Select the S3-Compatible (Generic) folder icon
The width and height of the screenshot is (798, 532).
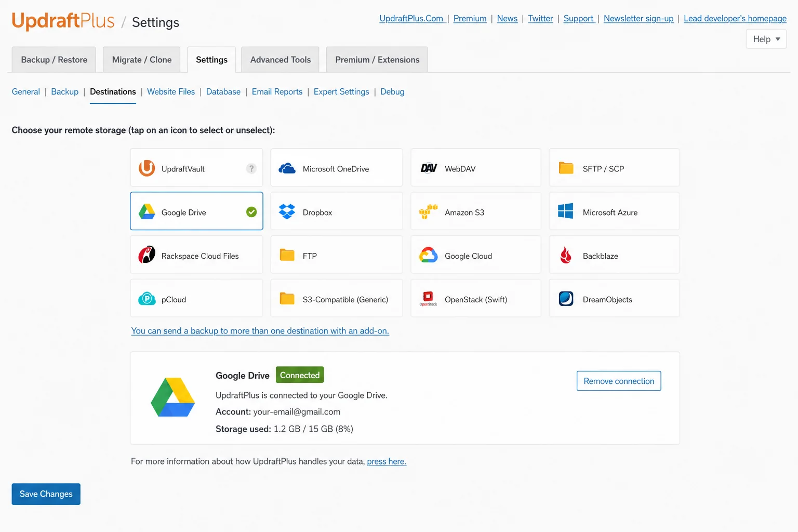(x=287, y=298)
